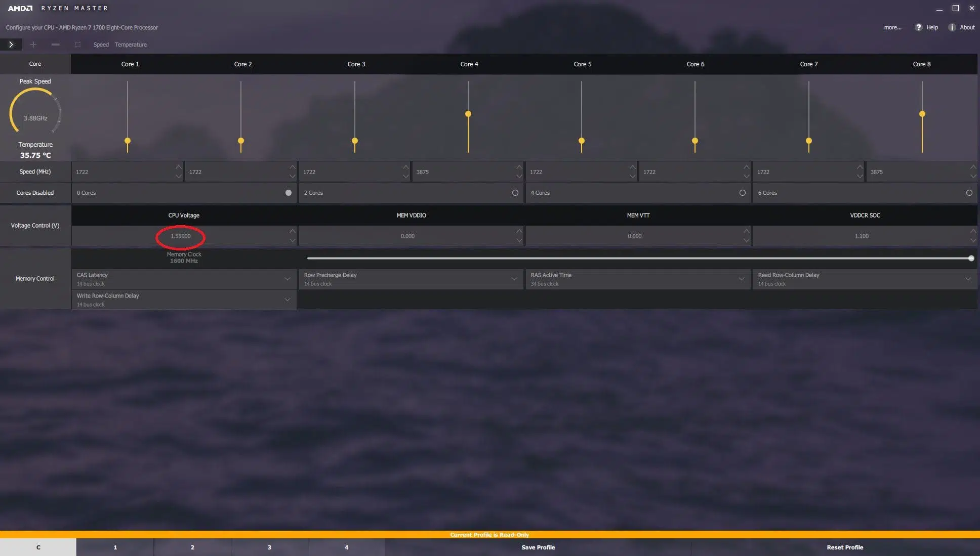Image resolution: width=980 pixels, height=556 pixels.
Task: Click the About link text
Action: pos(967,27)
